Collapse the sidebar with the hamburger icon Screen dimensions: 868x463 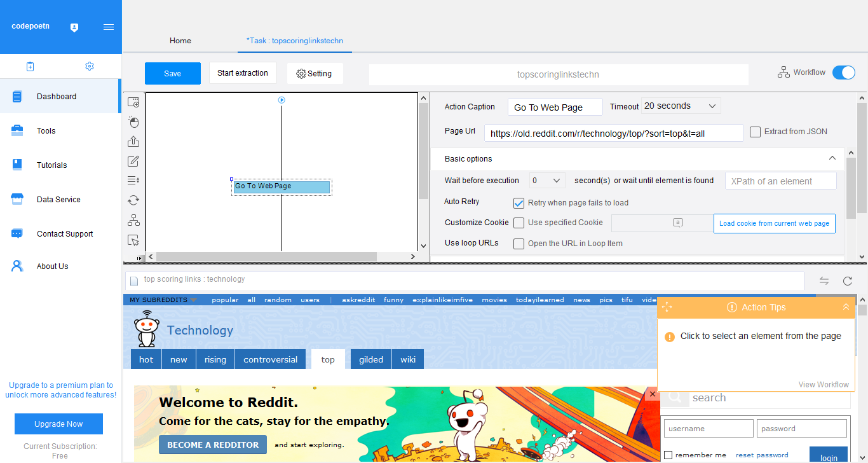109,27
